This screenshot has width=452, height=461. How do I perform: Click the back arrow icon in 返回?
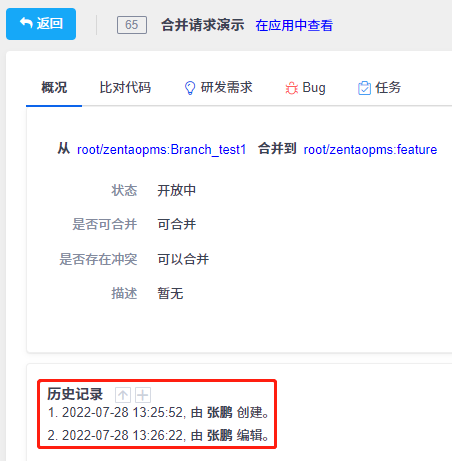click(x=26, y=23)
